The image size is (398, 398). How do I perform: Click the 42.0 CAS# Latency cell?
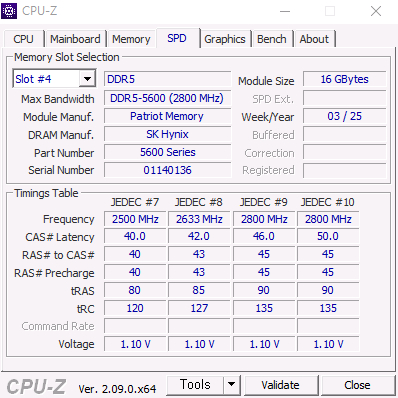[199, 237]
